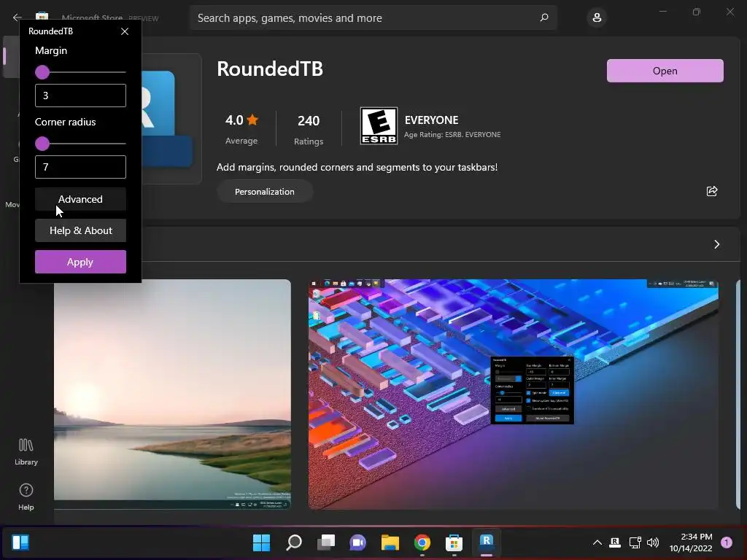The width and height of the screenshot is (747, 560).
Task: Open the Chat app on taskbar
Action: [357, 542]
